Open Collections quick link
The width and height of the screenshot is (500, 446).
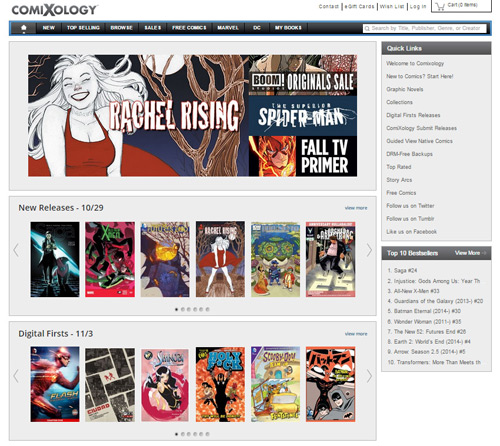click(399, 102)
